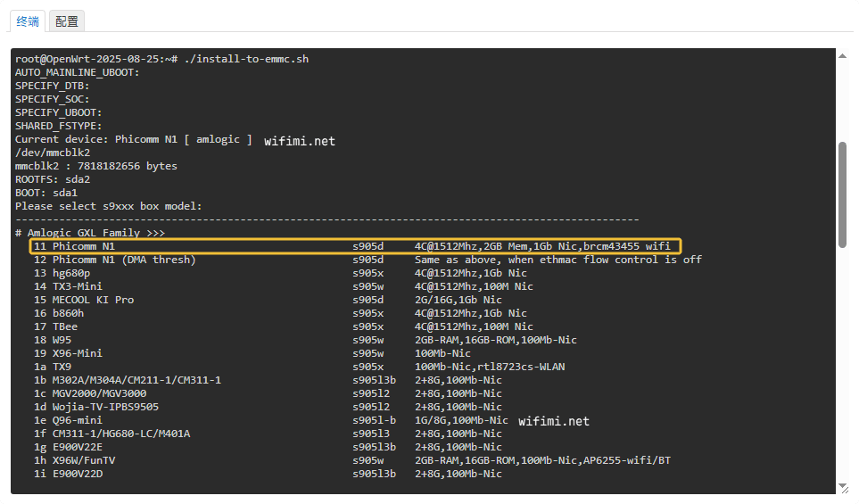Click the ./install-to-emmc.sh command line

[x=161, y=59]
